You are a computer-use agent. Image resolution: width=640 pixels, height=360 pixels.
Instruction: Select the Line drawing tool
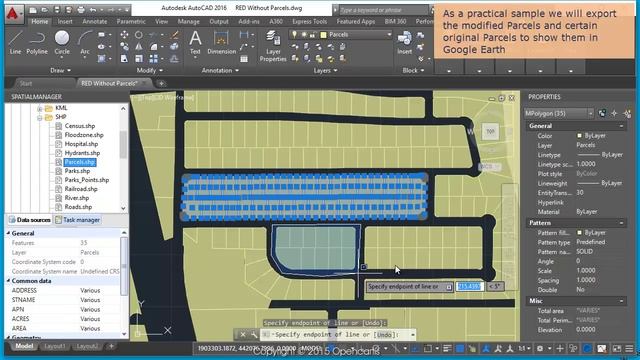coord(15,42)
